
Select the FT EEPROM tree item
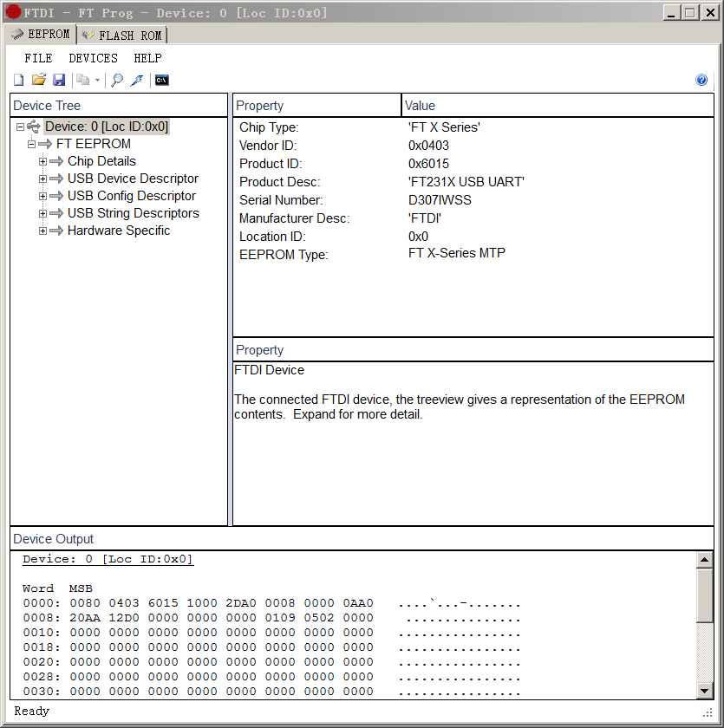pyautogui.click(x=94, y=144)
